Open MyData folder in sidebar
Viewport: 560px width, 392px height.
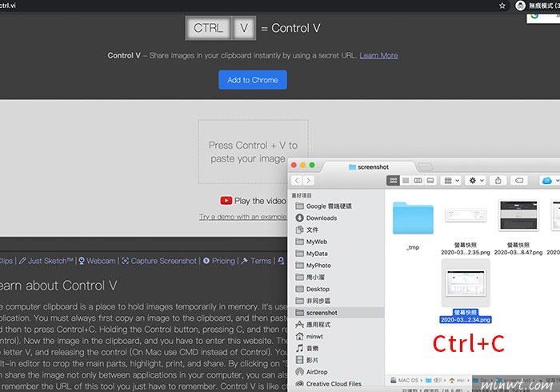point(311,254)
